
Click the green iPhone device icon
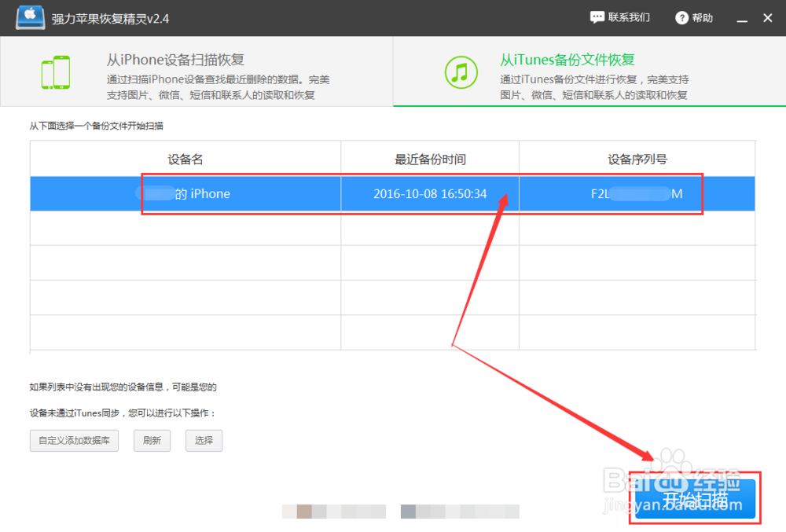55,71
